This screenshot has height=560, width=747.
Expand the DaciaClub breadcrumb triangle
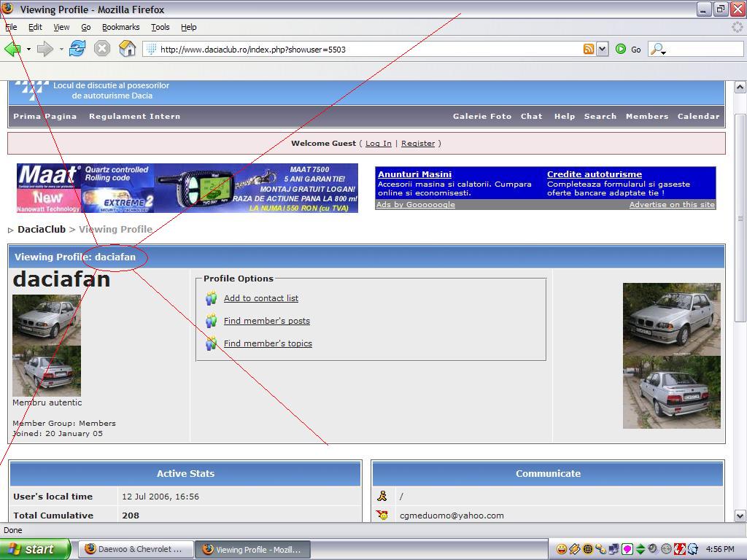10,230
